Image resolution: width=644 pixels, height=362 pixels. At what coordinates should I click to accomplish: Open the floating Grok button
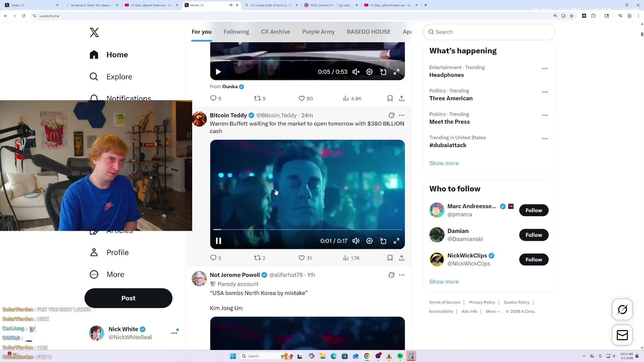pos(622,310)
